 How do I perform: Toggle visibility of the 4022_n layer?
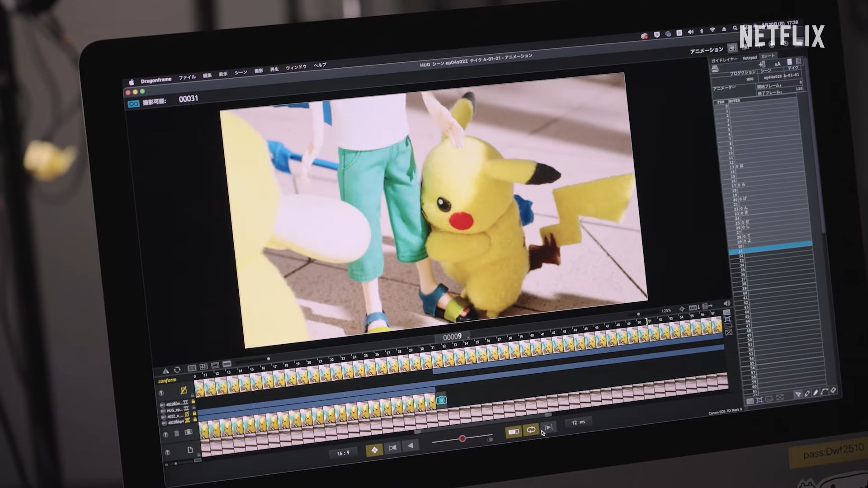164,417
